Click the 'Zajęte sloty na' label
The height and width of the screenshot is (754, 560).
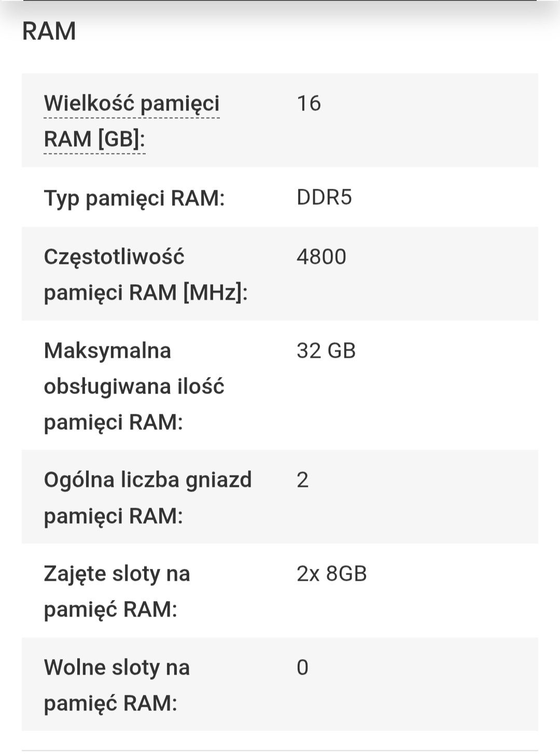coord(117,574)
